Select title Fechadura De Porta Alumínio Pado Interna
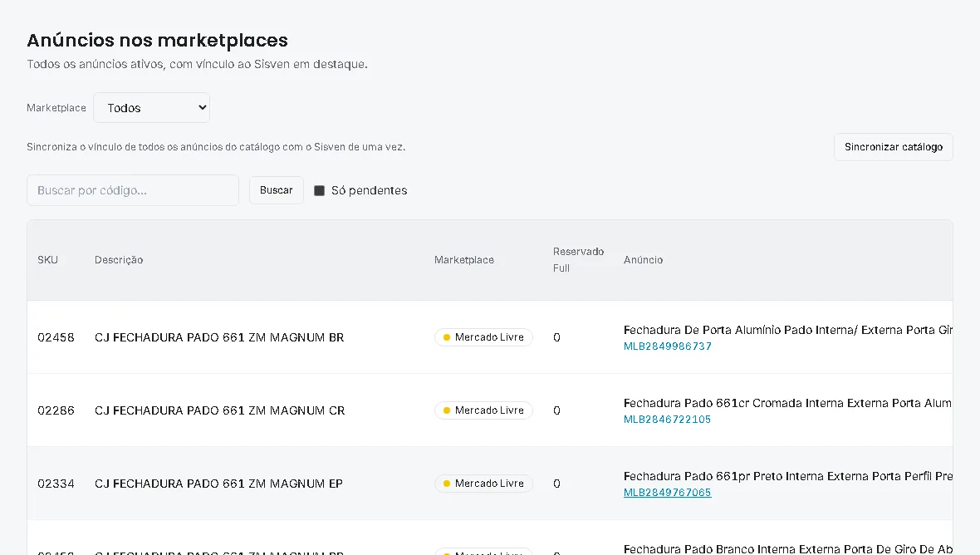 (x=788, y=330)
